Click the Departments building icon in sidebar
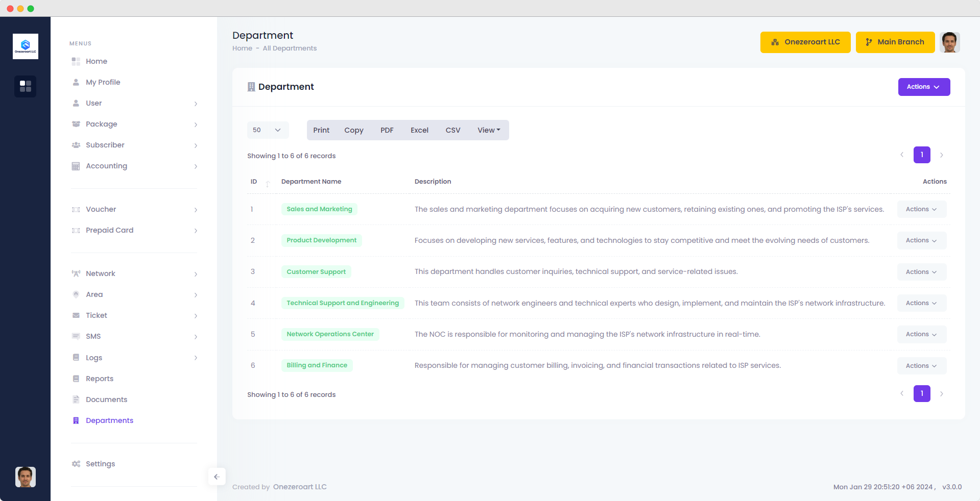The image size is (980, 501). pyautogui.click(x=76, y=420)
